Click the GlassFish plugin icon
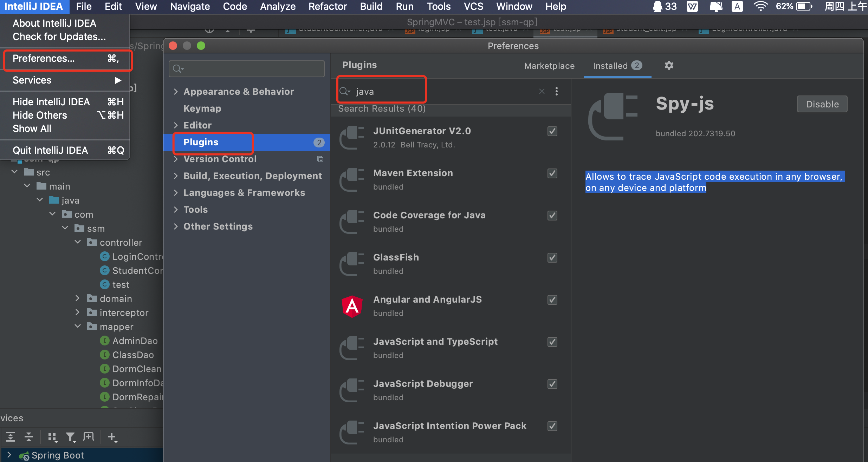Viewport: 868px width, 462px height. (352, 264)
